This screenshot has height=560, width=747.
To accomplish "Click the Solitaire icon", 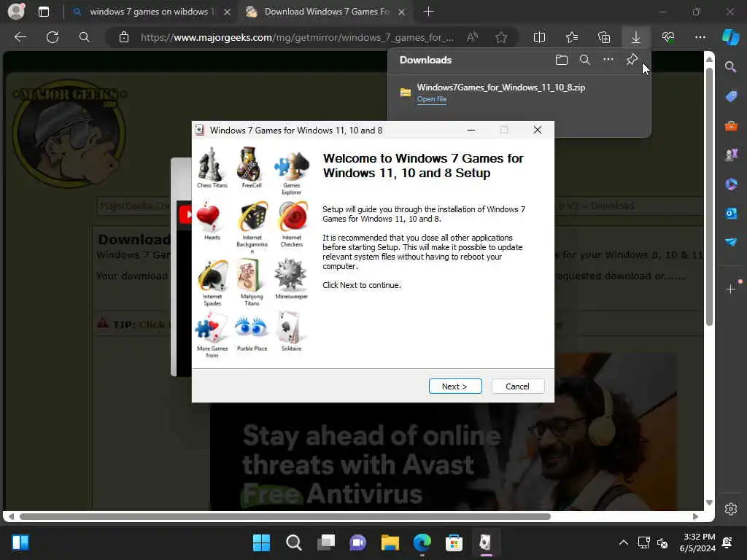I will point(291,332).
